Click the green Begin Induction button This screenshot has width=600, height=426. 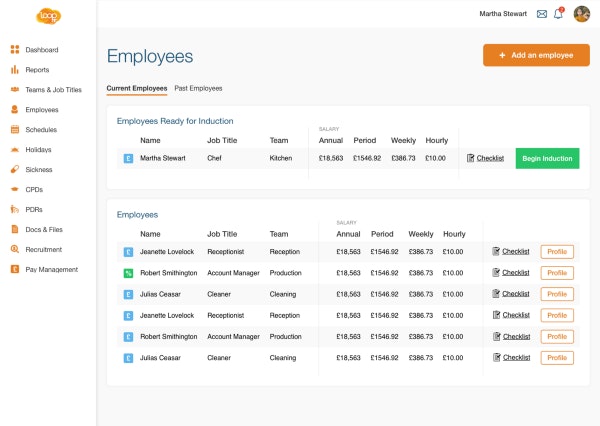pos(547,158)
